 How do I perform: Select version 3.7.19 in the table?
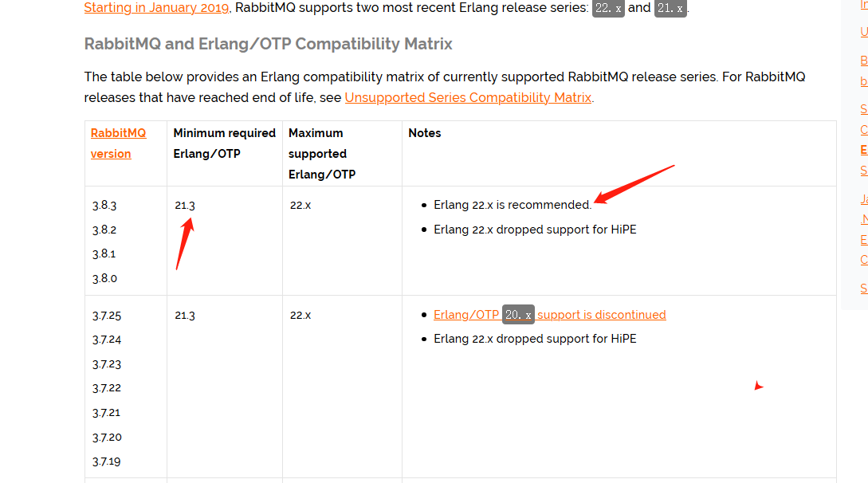(x=106, y=461)
